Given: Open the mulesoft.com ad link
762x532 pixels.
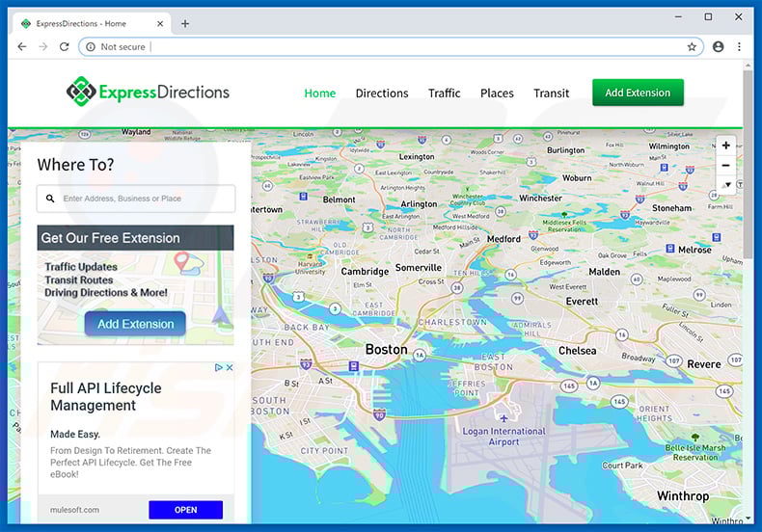Looking at the screenshot, I should [x=74, y=510].
